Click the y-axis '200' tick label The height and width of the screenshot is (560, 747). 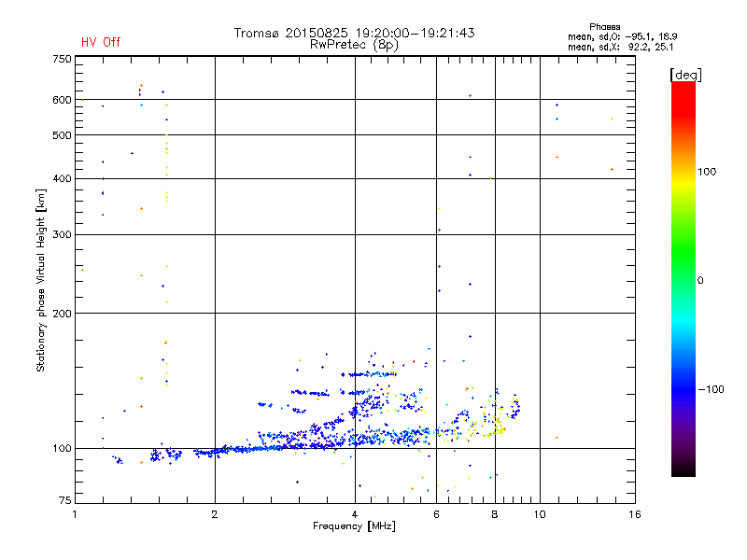[63, 314]
